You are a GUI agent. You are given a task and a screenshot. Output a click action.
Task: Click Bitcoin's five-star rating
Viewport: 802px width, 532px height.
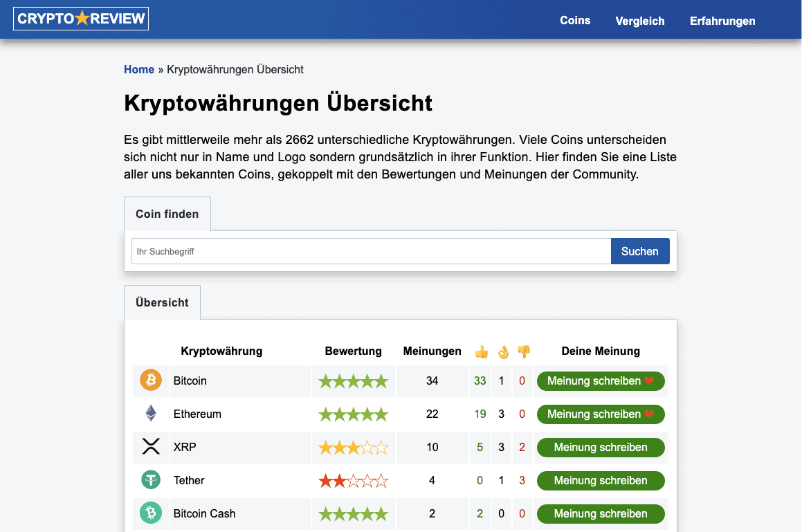coord(354,381)
